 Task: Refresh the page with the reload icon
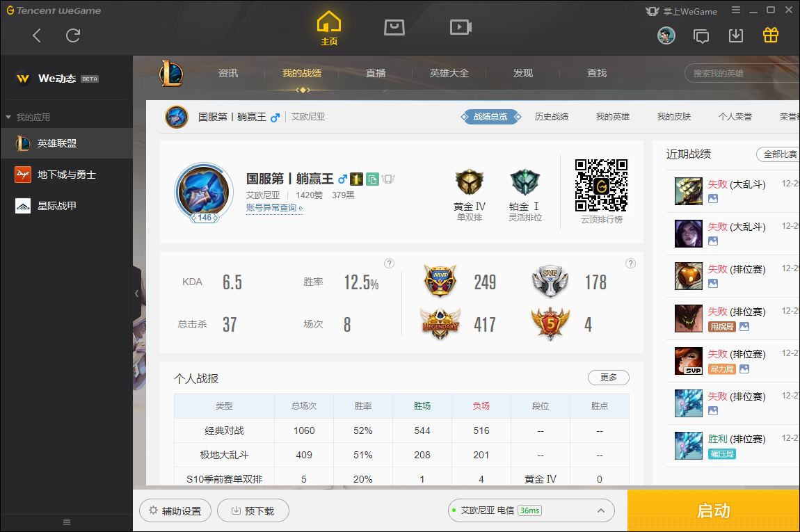[73, 35]
